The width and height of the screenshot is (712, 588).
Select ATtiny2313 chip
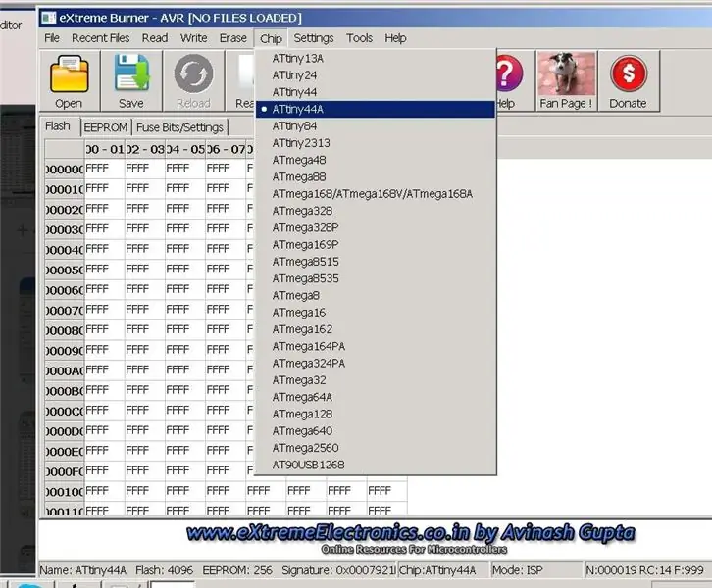point(376,143)
